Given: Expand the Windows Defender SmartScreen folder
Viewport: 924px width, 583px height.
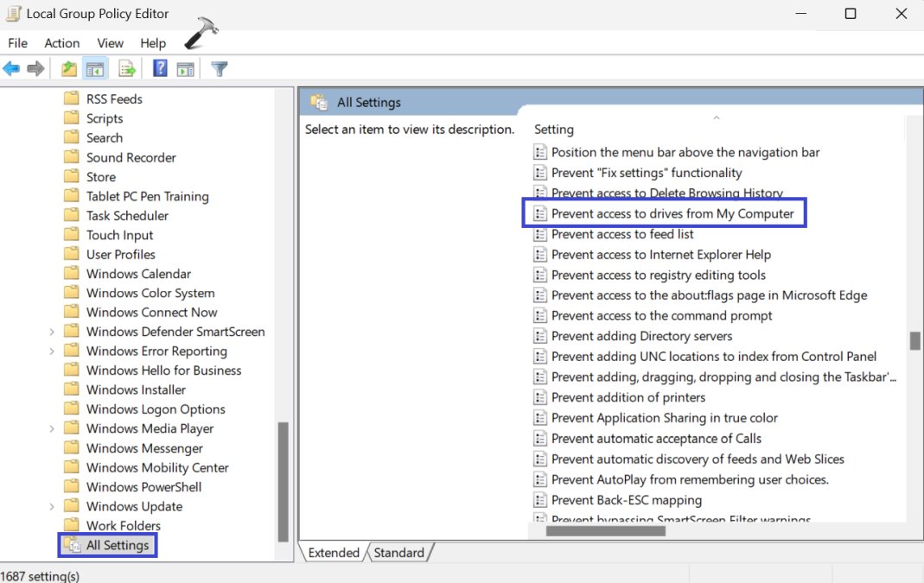Looking at the screenshot, I should (x=52, y=333).
